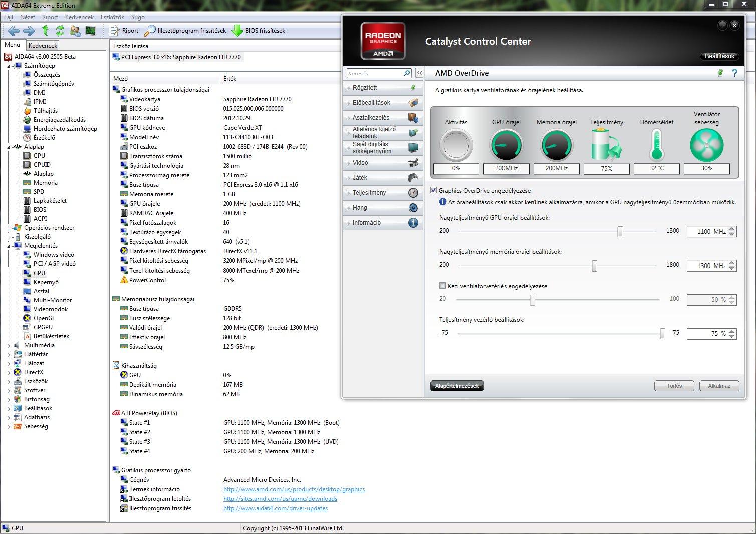Toggle Graphics OverDrive engedélyezése checkbox
Viewport: 756px width, 534px height.
pyautogui.click(x=434, y=190)
